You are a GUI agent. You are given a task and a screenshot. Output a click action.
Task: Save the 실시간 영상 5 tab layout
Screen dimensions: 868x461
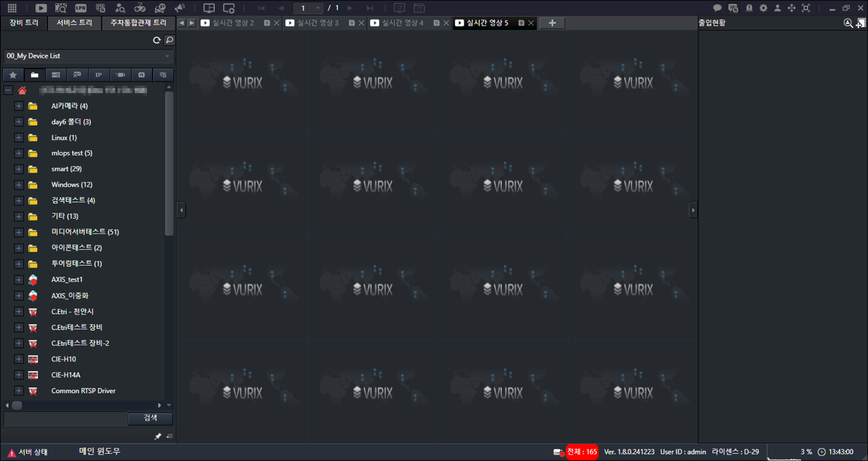[x=521, y=23]
